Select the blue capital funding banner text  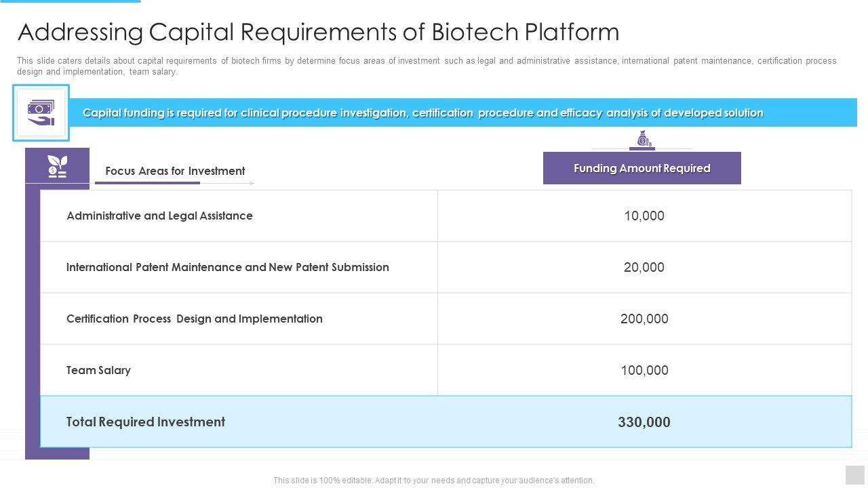click(x=422, y=113)
